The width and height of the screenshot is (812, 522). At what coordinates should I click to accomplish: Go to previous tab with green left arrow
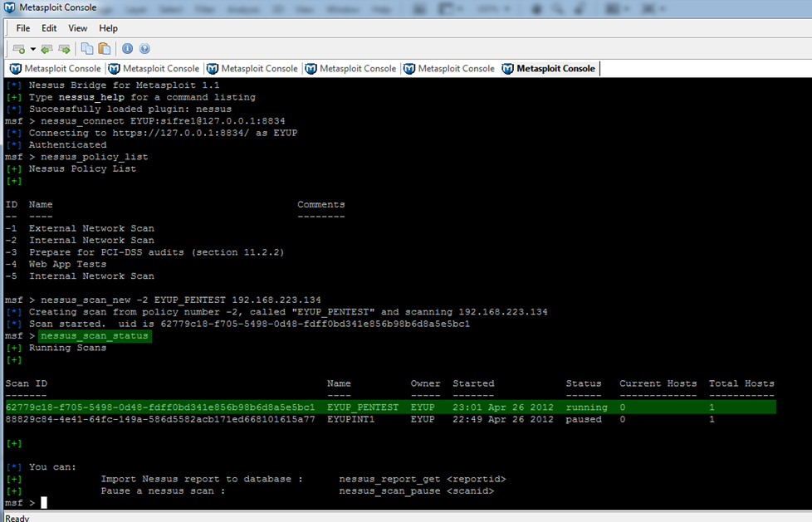point(46,49)
